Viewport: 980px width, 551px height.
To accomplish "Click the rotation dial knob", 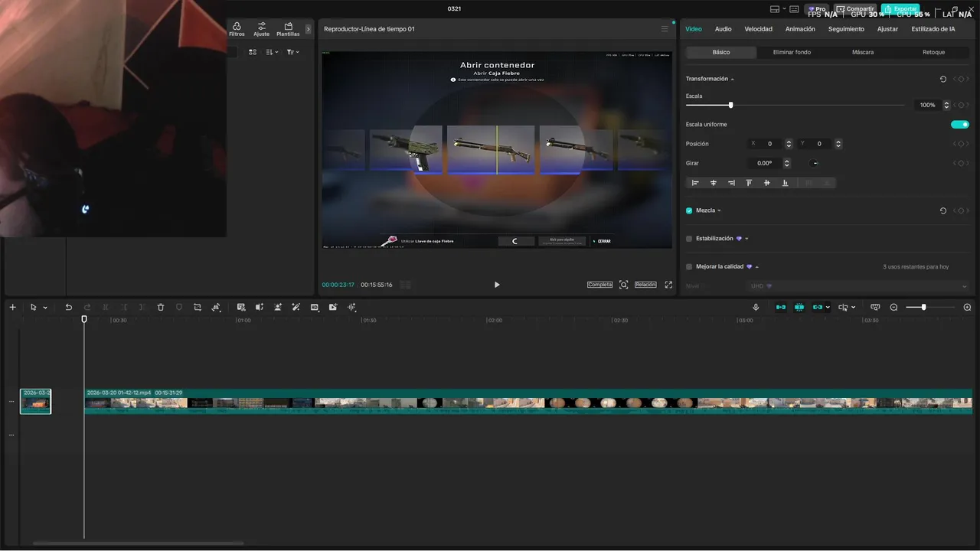I will click(814, 163).
